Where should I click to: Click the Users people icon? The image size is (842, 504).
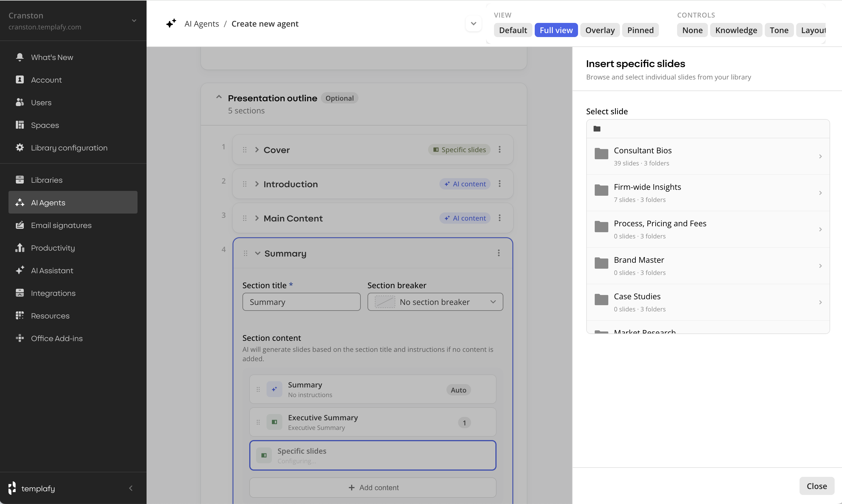click(20, 102)
